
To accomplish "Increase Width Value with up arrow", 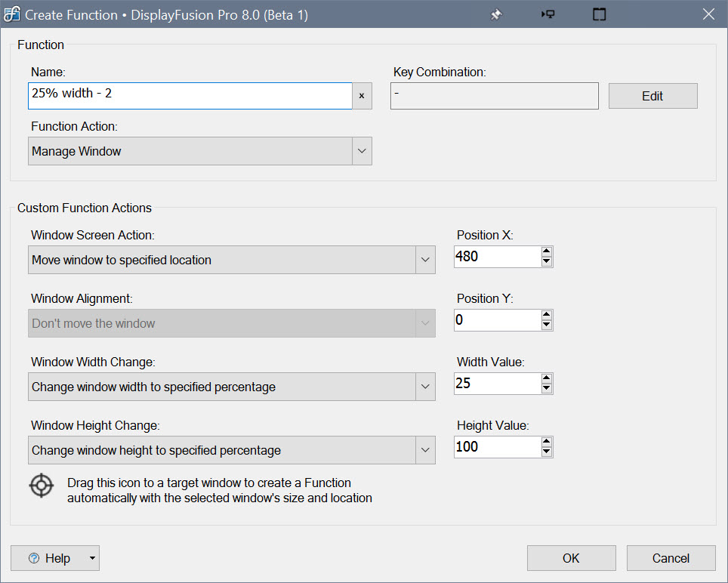I will tap(547, 378).
